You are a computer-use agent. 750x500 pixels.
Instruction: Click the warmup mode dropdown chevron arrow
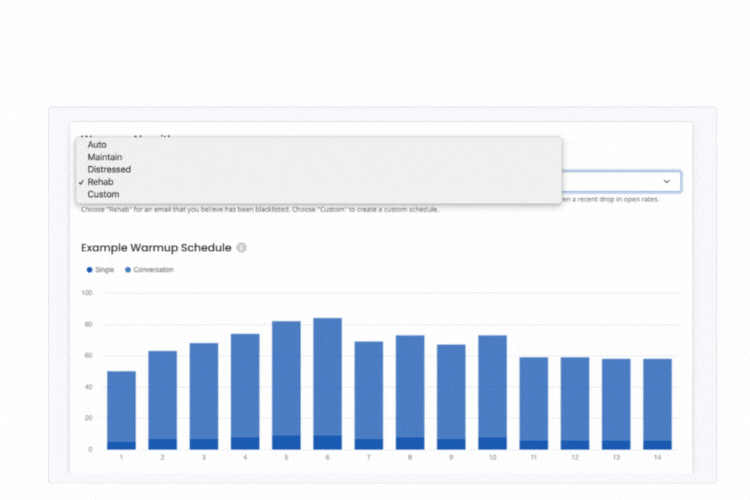[666, 181]
